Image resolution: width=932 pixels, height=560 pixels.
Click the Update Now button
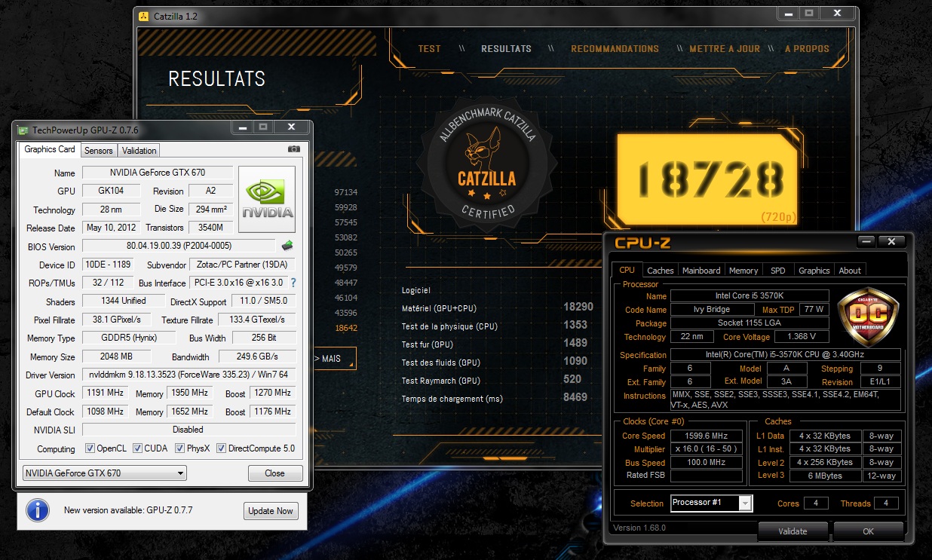pyautogui.click(x=271, y=511)
